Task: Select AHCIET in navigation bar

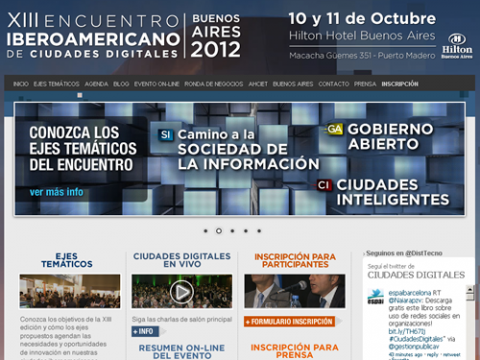Action: click(x=258, y=84)
